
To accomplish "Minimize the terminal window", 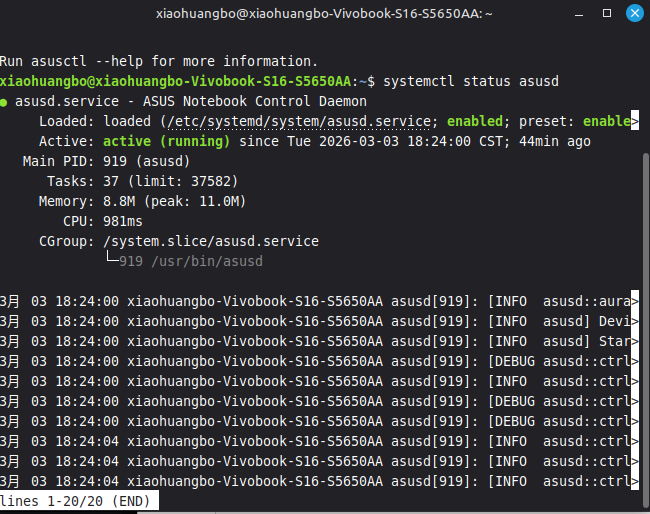I will [x=579, y=14].
